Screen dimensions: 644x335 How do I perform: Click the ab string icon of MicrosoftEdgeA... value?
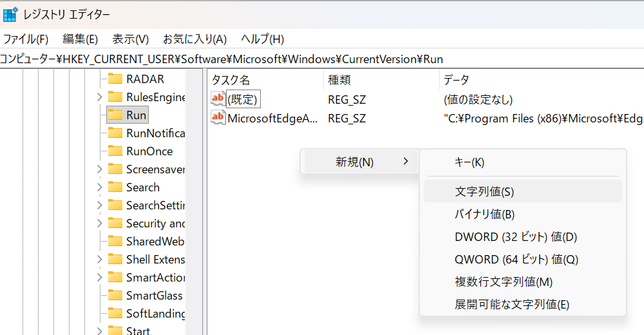[218, 117]
